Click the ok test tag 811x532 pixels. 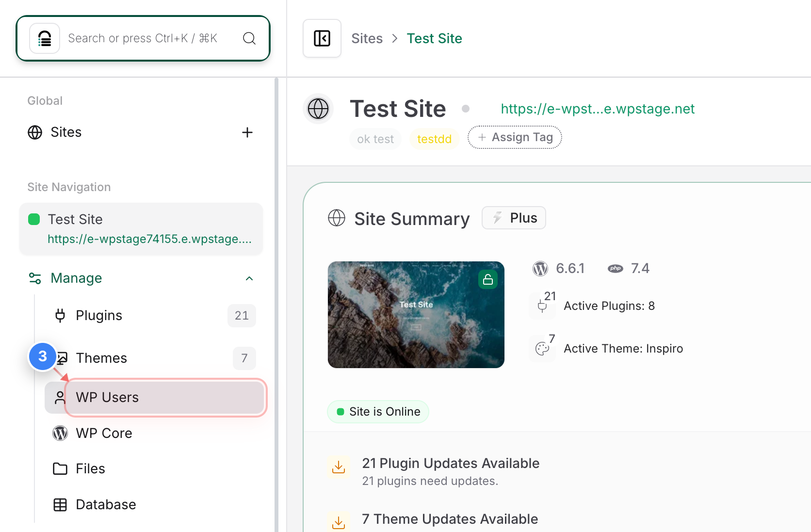tap(375, 139)
